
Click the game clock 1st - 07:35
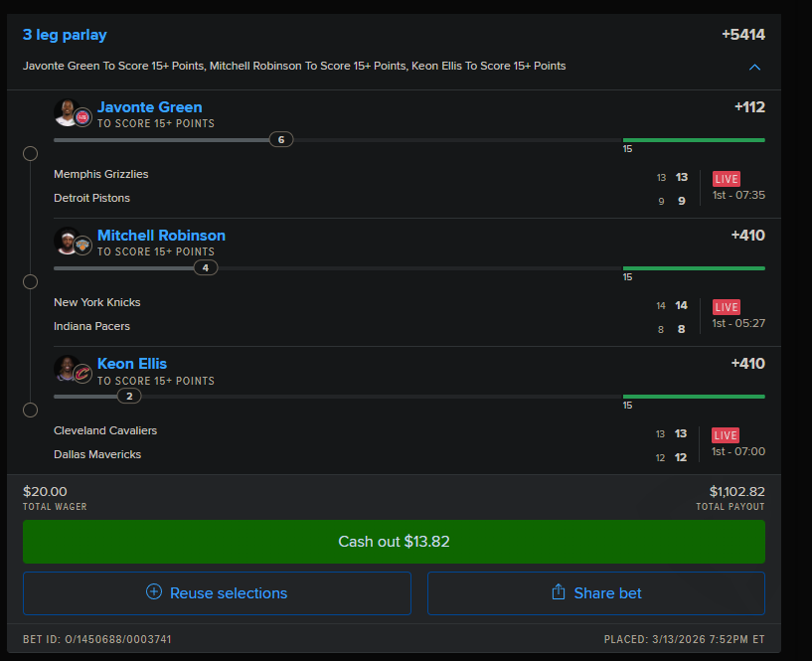tap(738, 195)
